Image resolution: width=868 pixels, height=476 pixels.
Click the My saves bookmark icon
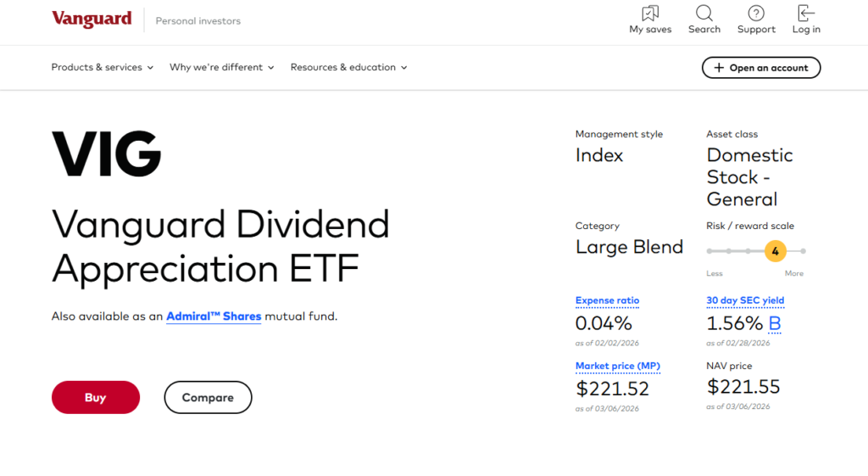[x=649, y=14]
